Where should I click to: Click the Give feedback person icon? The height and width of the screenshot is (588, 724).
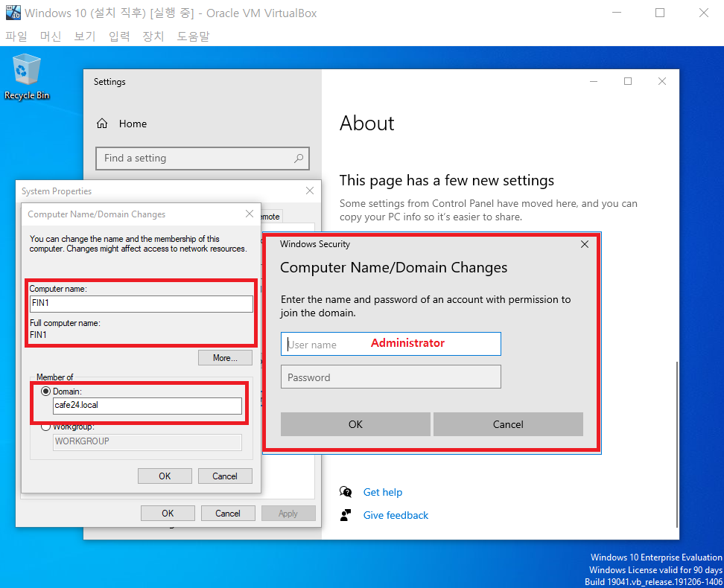[346, 515]
